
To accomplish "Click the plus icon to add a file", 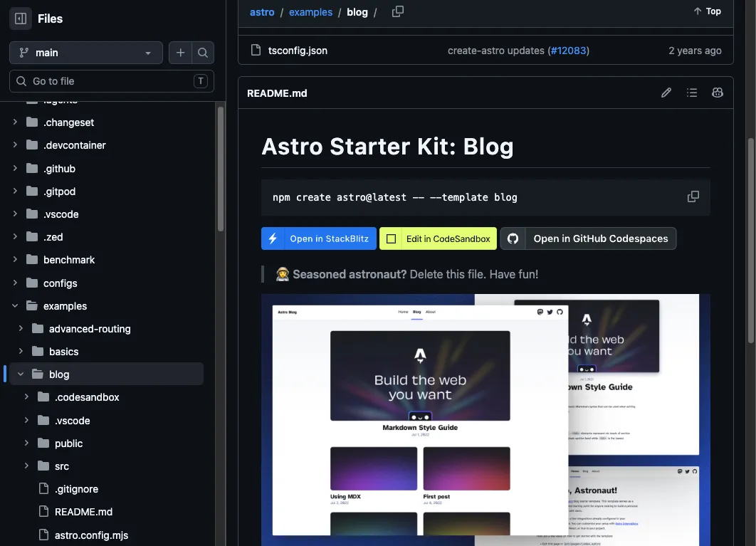I will (x=180, y=53).
